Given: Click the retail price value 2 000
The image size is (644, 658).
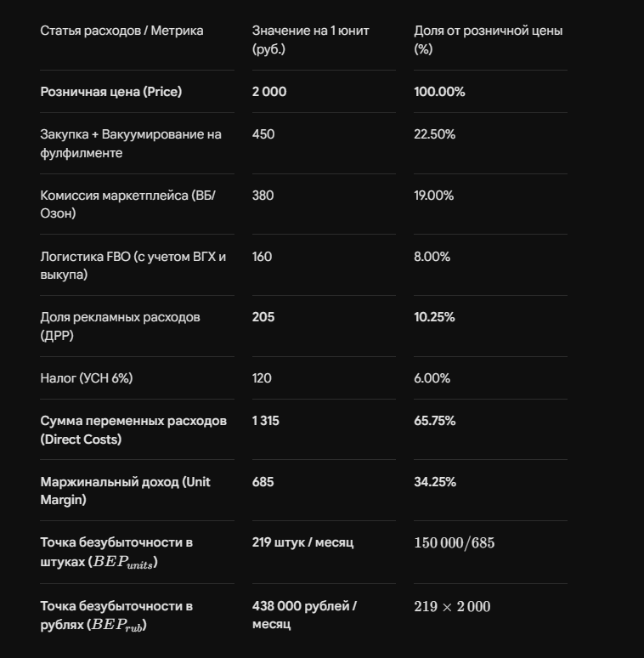Looking at the screenshot, I should tap(269, 92).
